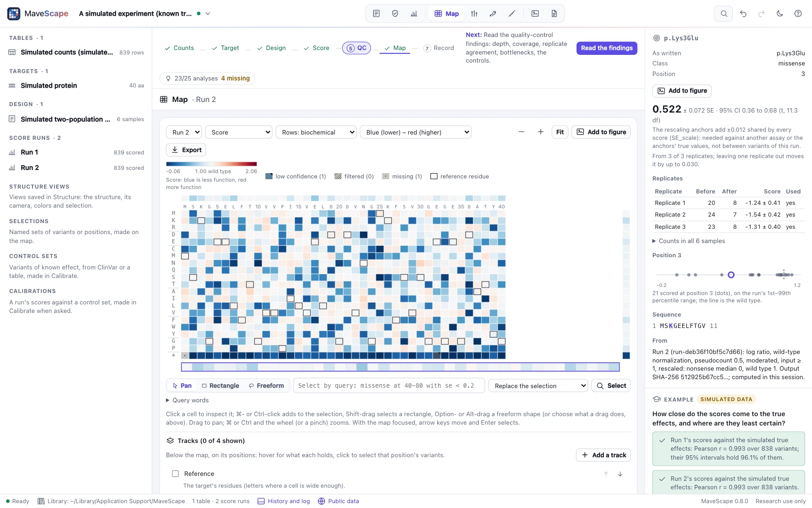Click the search magnifier icon

(723, 13)
